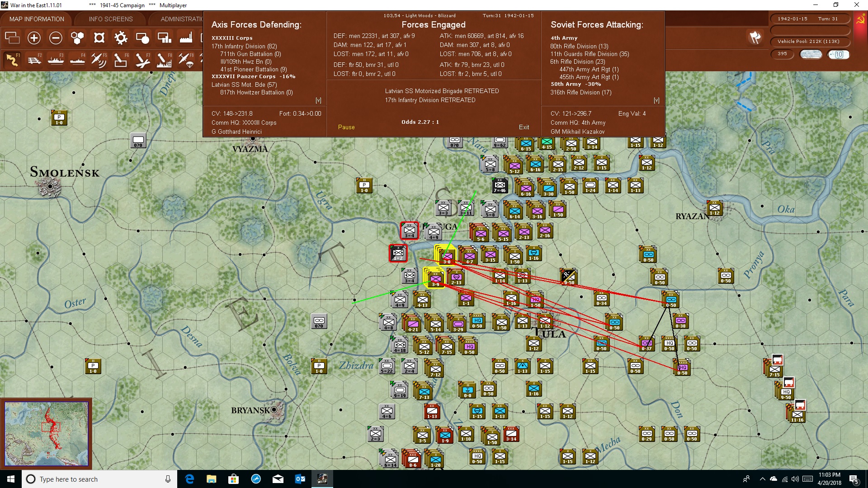Open the INFO SCREENS tab
The height and width of the screenshot is (488, 868).
click(111, 19)
